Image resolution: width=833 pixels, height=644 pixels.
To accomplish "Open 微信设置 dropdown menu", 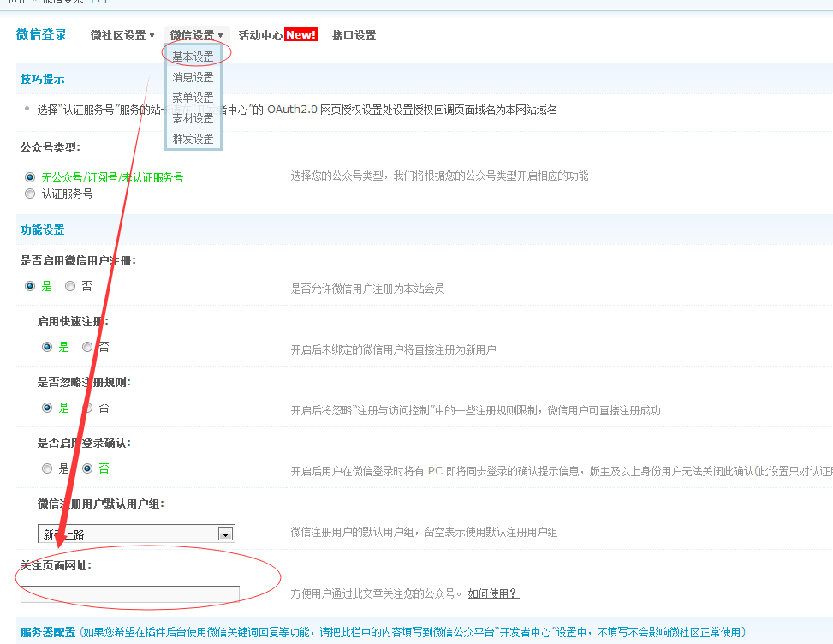I will click(x=197, y=35).
